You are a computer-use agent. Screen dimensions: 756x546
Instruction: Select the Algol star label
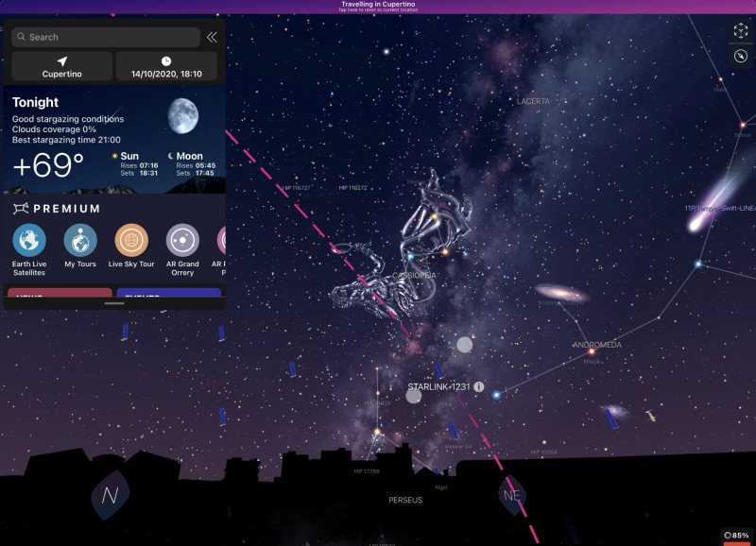click(x=440, y=487)
